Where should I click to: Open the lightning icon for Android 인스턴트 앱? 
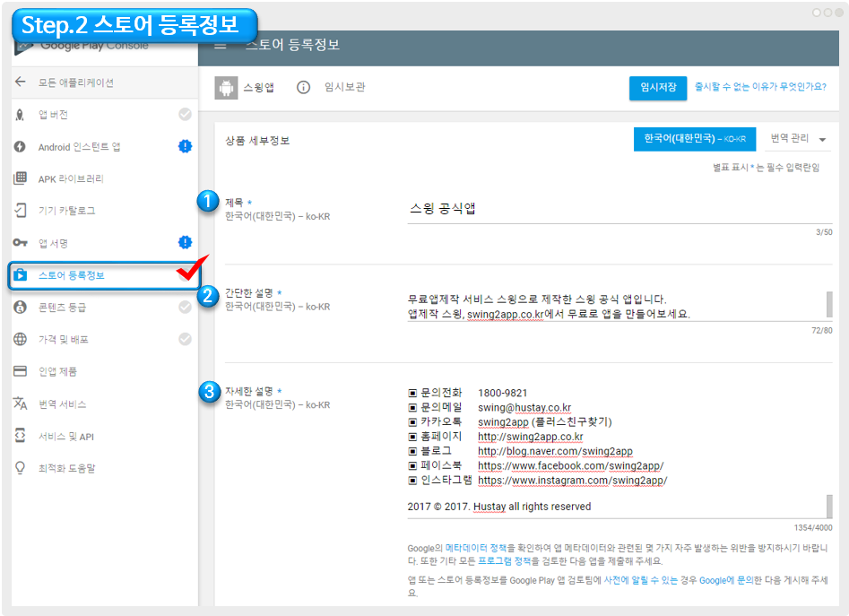point(20,147)
